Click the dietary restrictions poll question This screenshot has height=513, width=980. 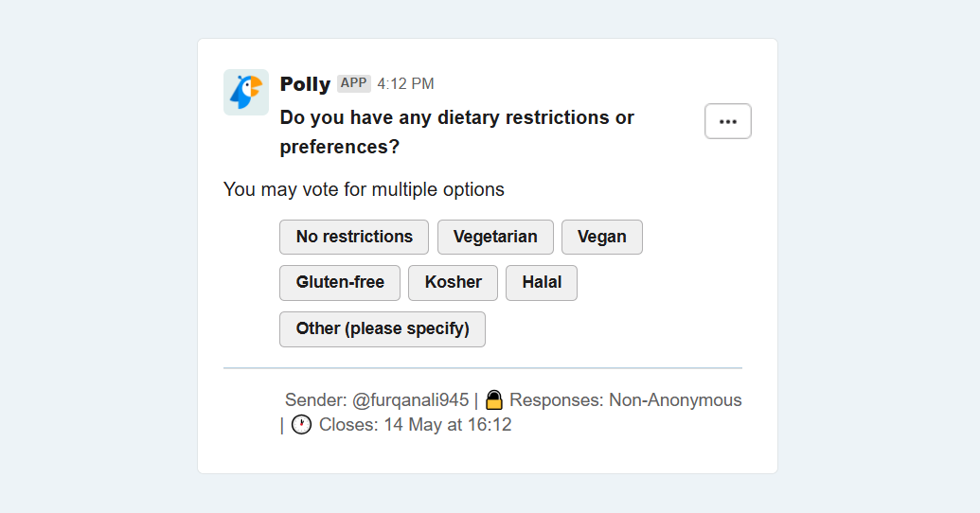[457, 132]
